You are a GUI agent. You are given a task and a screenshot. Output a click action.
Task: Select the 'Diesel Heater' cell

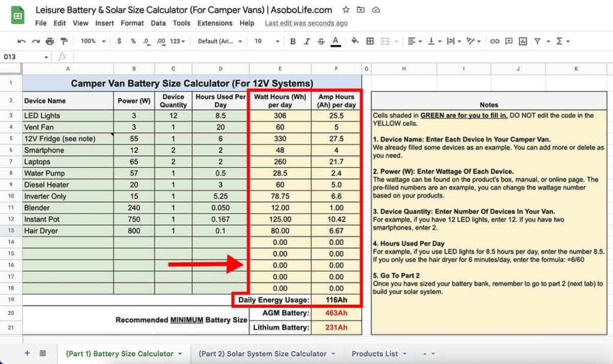(68, 184)
